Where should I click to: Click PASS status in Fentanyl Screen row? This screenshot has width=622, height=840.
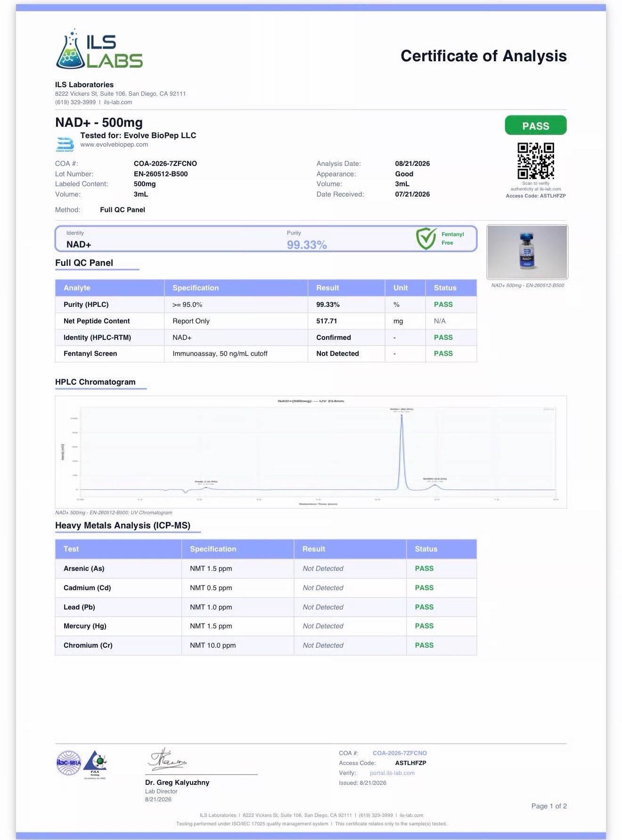tap(443, 354)
